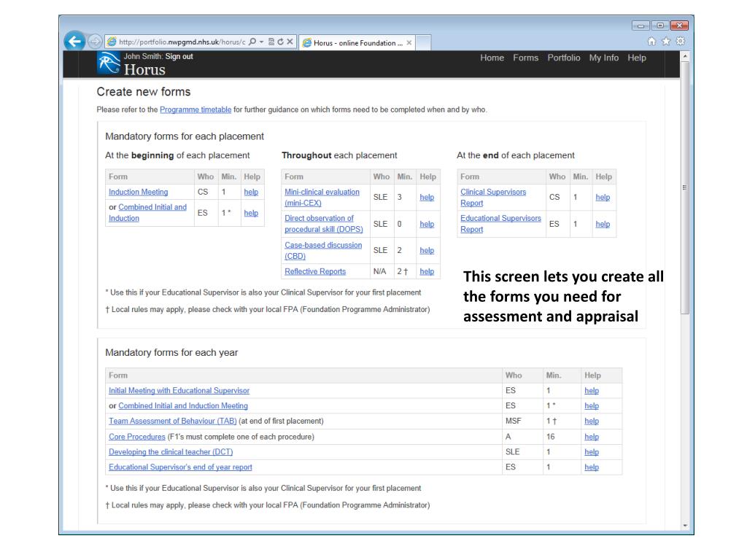This screenshot has width=747, height=560.
Task: Open Developing the clinical teacher (DCT)
Action: click(x=171, y=452)
